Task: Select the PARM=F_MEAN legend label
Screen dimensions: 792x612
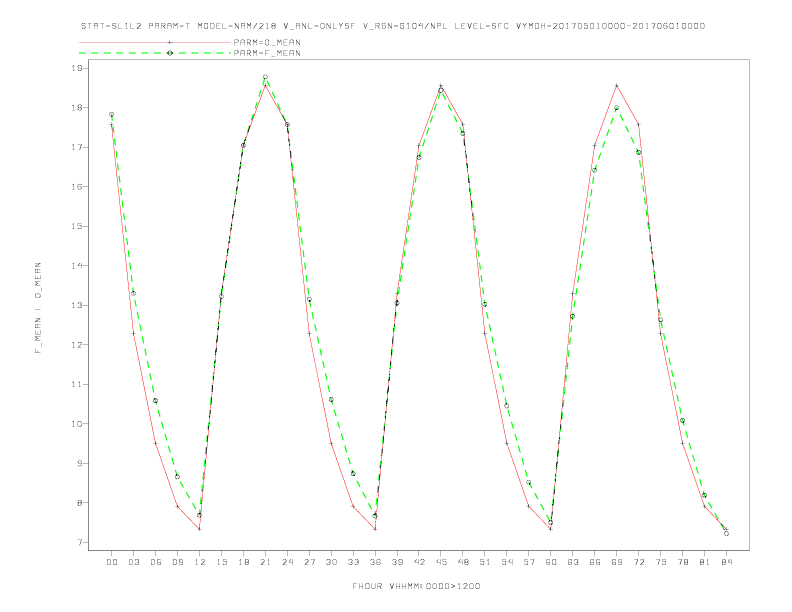Action: tap(267, 53)
